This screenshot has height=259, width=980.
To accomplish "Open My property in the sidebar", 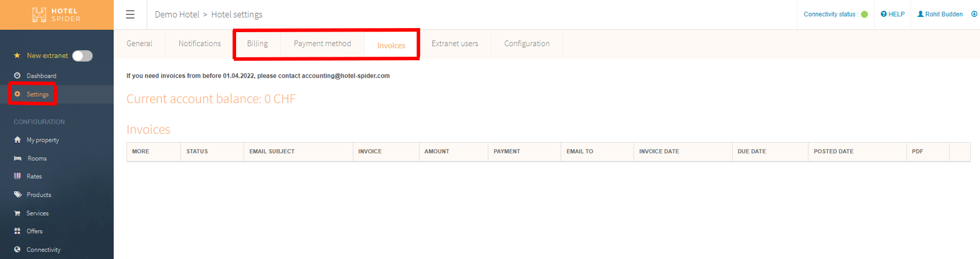I will 43,140.
